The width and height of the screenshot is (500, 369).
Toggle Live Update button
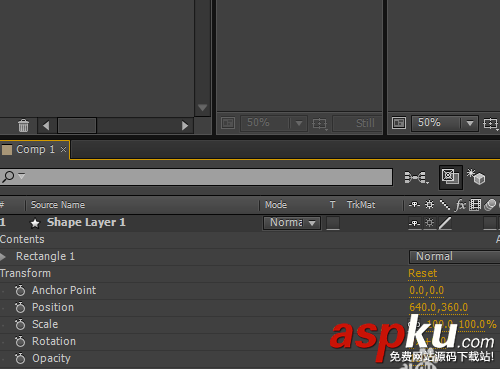[451, 177]
